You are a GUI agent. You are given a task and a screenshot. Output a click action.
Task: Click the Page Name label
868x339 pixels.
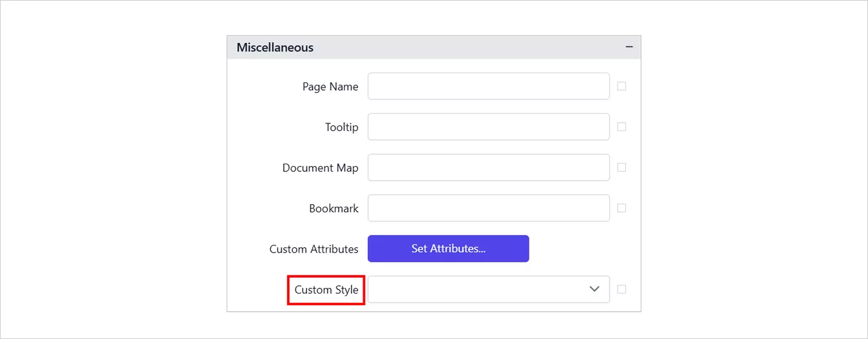[x=330, y=87]
